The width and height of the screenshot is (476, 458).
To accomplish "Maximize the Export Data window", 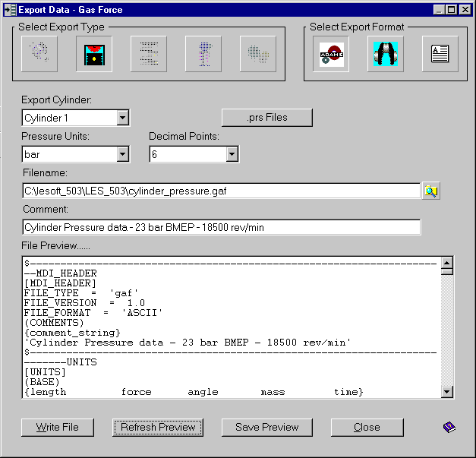I will (451, 10).
